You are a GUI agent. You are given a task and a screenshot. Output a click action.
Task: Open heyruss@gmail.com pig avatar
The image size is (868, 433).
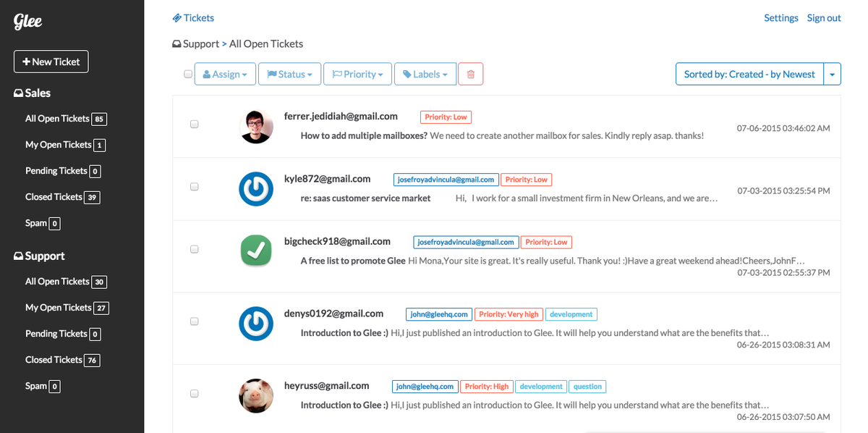pos(256,395)
